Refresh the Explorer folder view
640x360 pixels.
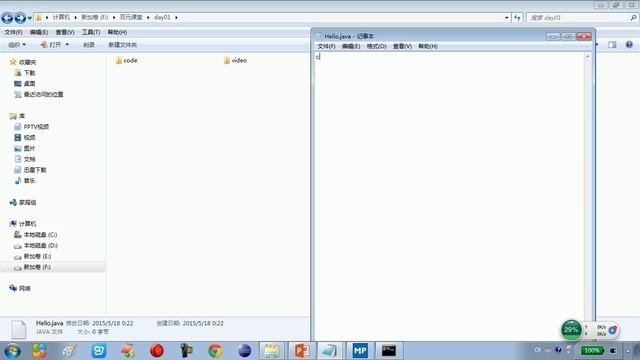click(517, 18)
